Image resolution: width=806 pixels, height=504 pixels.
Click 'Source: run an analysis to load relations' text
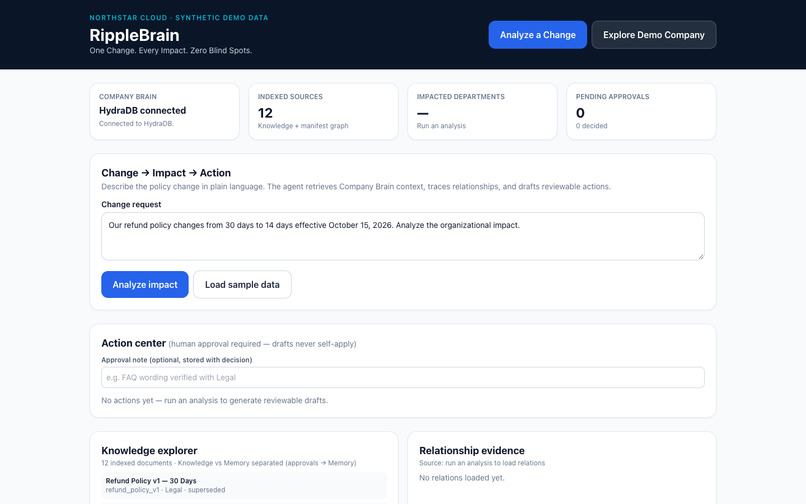pyautogui.click(x=482, y=463)
